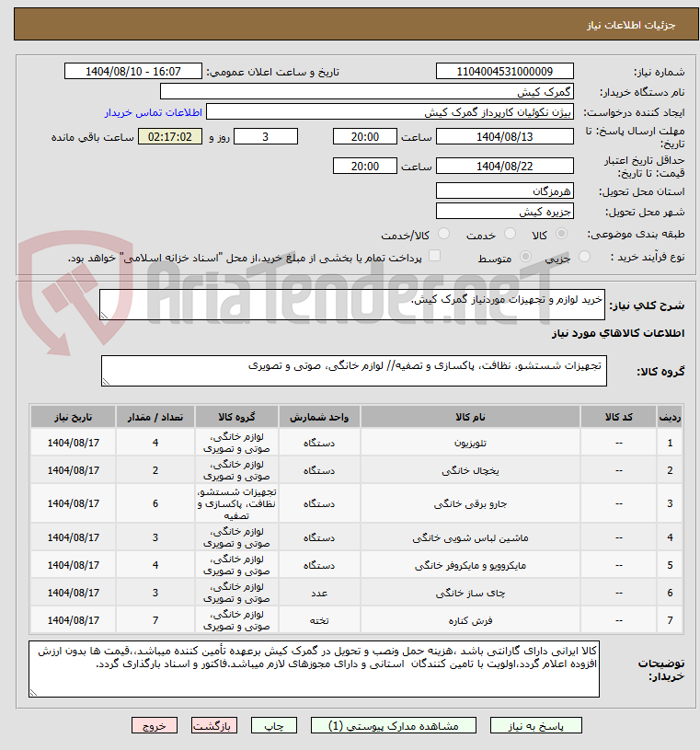Click the یخچال خانگی item name cell
This screenshot has height=750, width=700.
tap(470, 470)
